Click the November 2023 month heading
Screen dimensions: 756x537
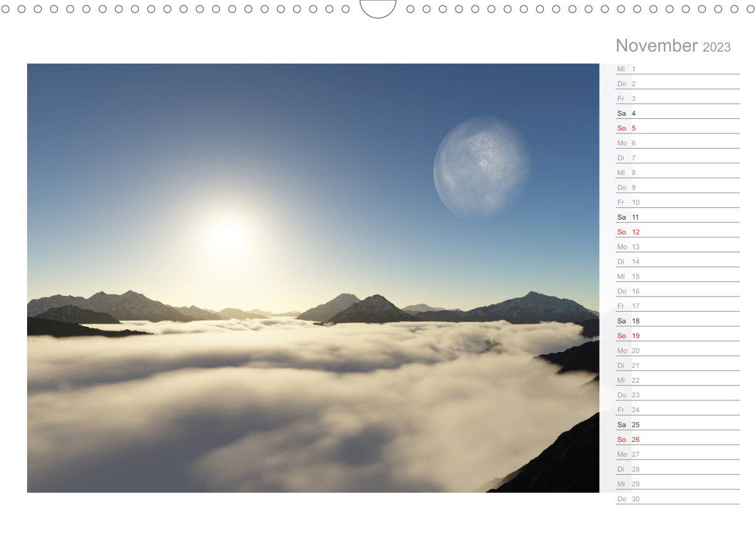point(673,46)
